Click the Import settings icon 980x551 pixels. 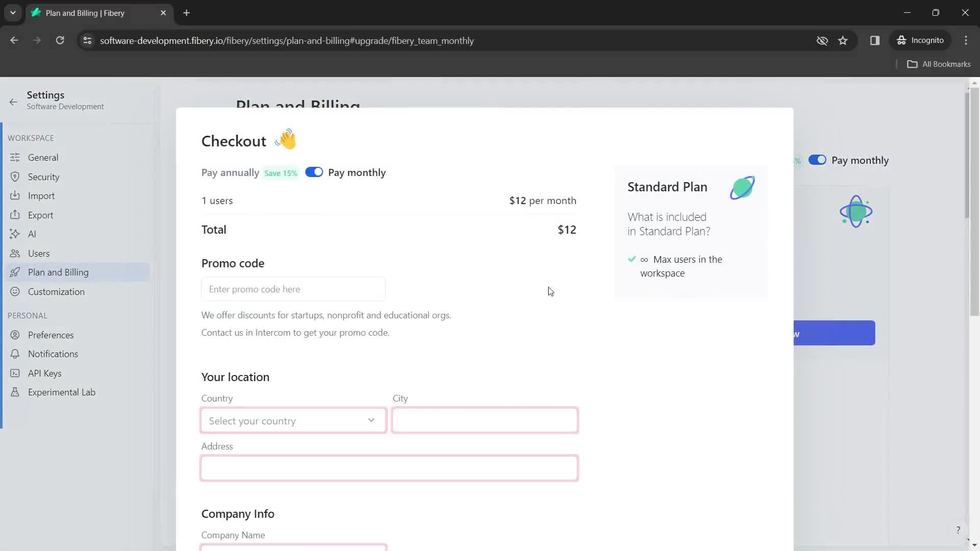[x=15, y=195]
